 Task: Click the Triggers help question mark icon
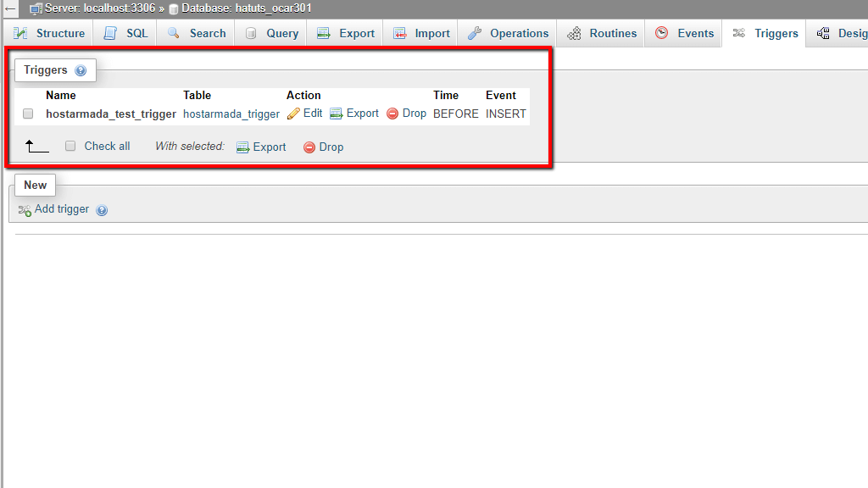[81, 70]
